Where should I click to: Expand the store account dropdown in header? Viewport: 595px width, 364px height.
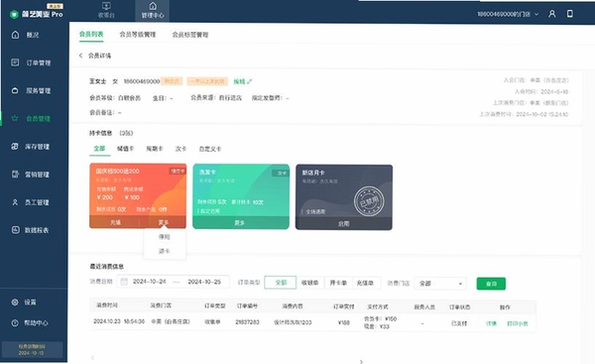[508, 14]
